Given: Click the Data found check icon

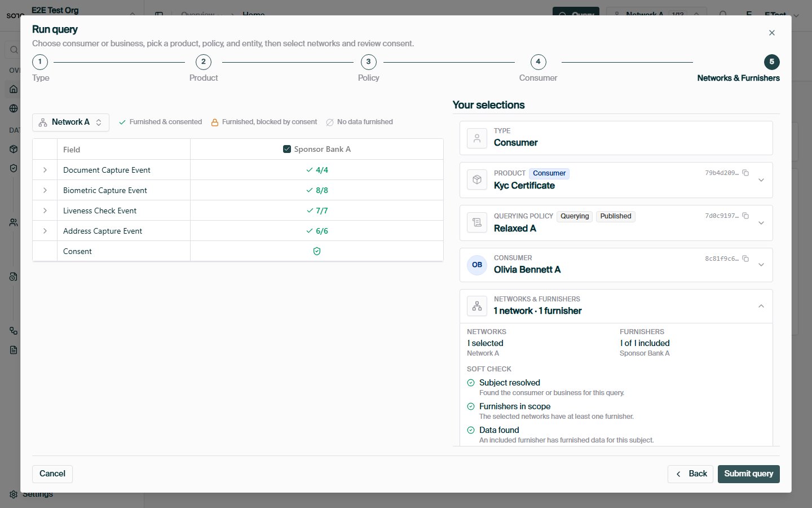Looking at the screenshot, I should pos(471,430).
